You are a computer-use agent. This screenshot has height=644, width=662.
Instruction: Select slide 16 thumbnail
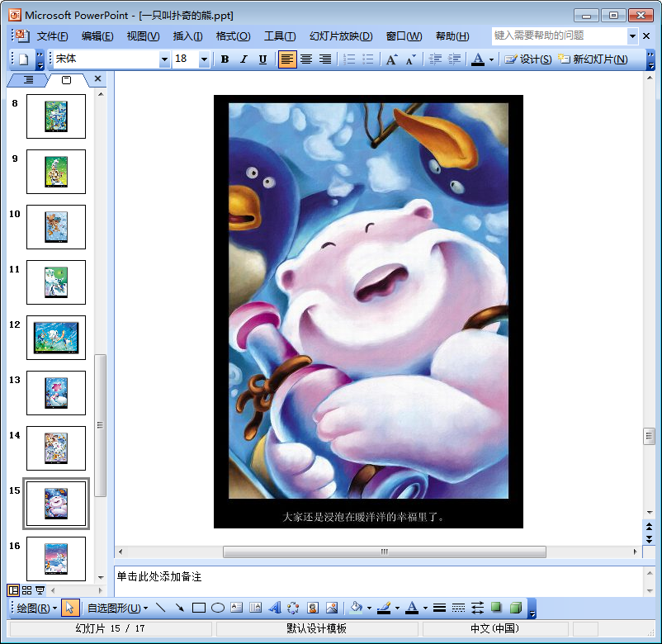56,559
